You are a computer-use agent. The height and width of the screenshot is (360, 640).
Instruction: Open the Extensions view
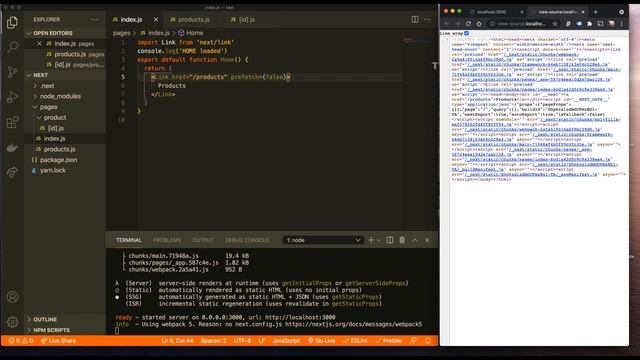(x=12, y=122)
